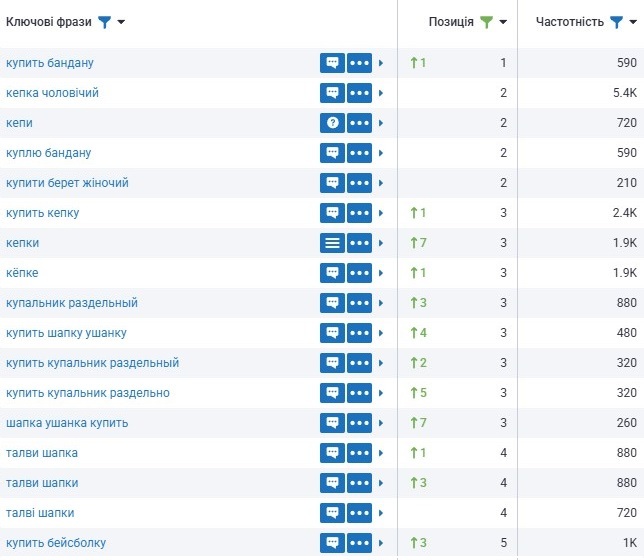Click the speech bubble icon for купить бандану

(332, 63)
